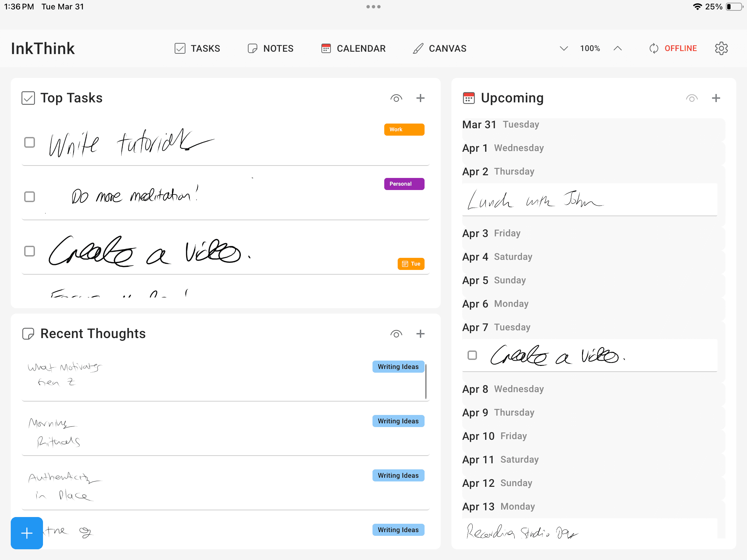Switch to the CALENDAR tab
The image size is (747, 560).
[x=353, y=48]
